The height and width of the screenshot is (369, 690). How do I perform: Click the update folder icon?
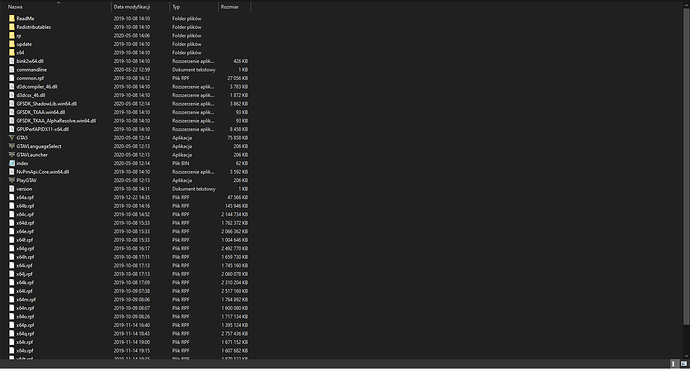pyautogui.click(x=12, y=44)
